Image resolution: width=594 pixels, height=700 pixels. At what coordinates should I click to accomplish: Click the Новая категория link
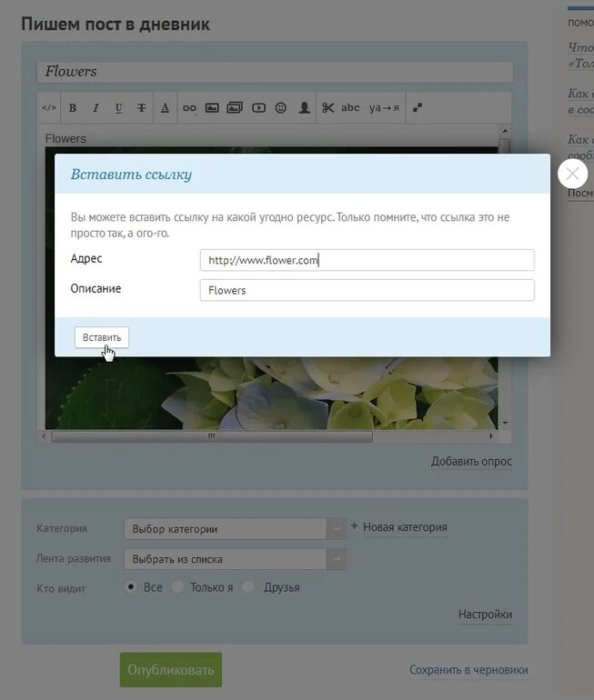(405, 527)
